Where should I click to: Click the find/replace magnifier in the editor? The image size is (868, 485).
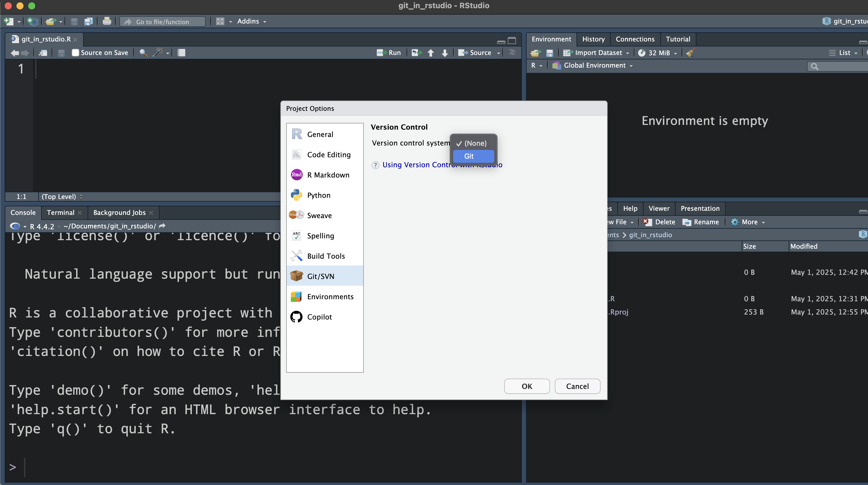tap(143, 53)
